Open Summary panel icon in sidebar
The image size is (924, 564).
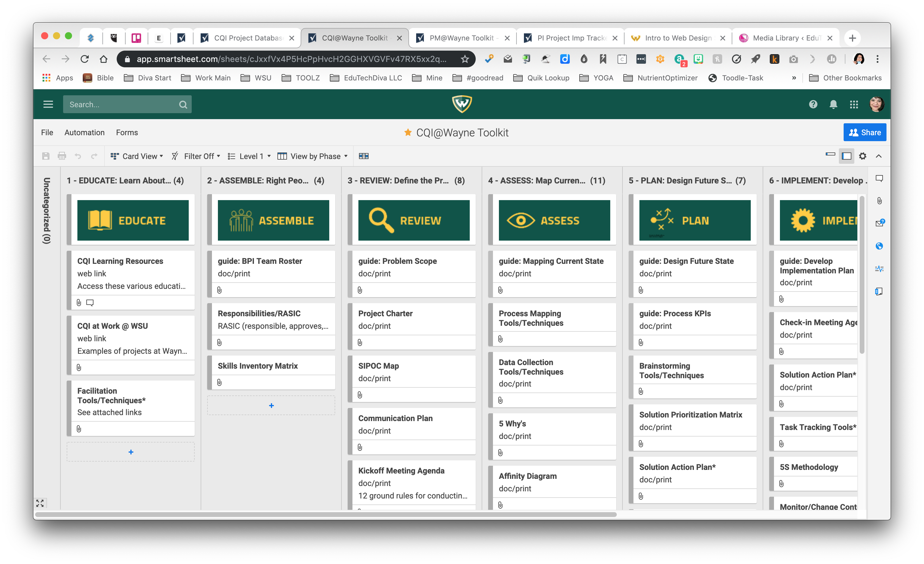click(x=879, y=291)
